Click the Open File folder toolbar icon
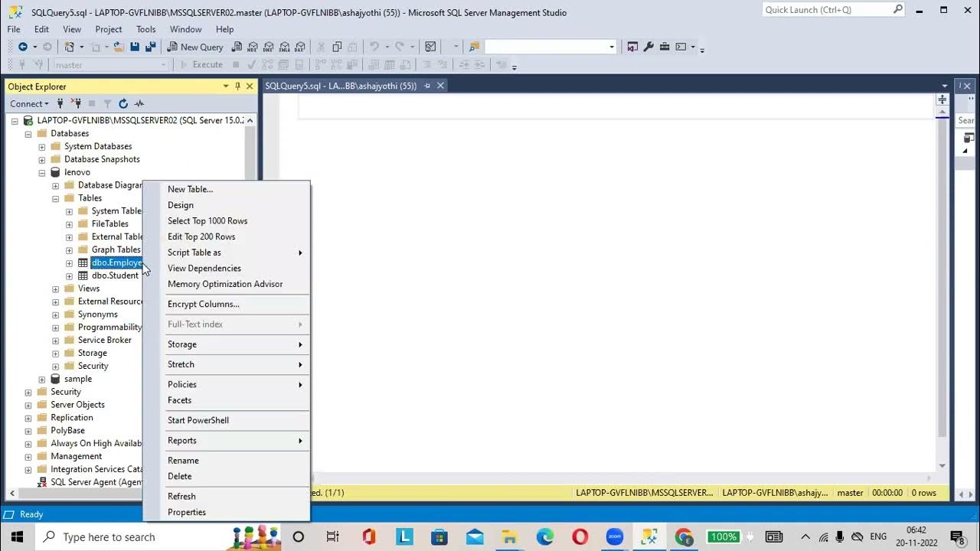980x551 pixels. (x=119, y=47)
